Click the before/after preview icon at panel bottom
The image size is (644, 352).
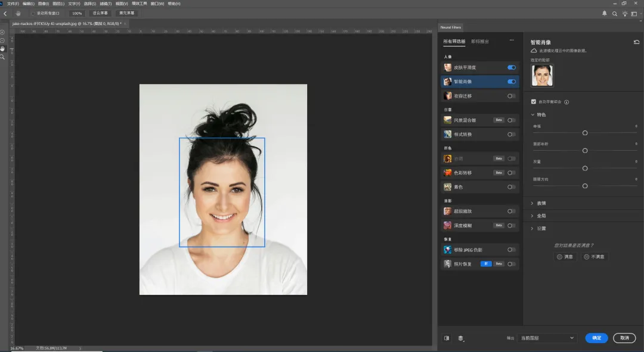coord(447,338)
